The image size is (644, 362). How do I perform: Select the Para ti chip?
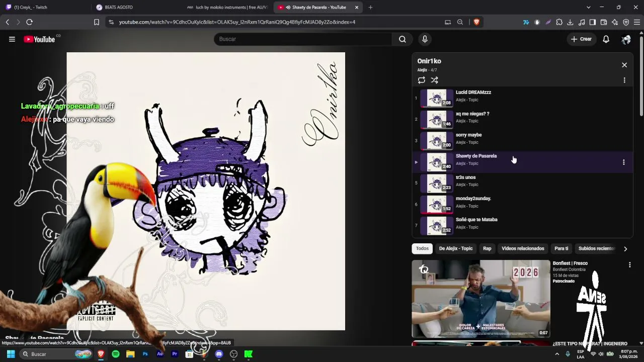click(561, 249)
